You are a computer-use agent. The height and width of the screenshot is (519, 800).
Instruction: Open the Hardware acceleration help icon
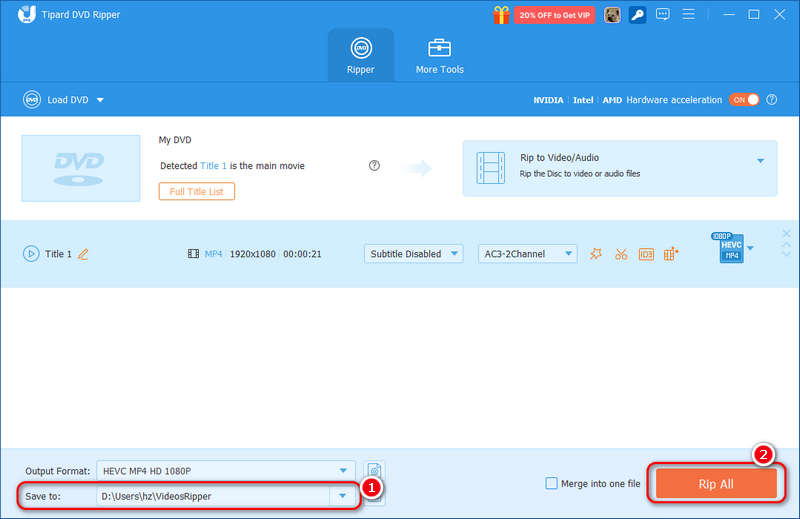pyautogui.click(x=772, y=100)
